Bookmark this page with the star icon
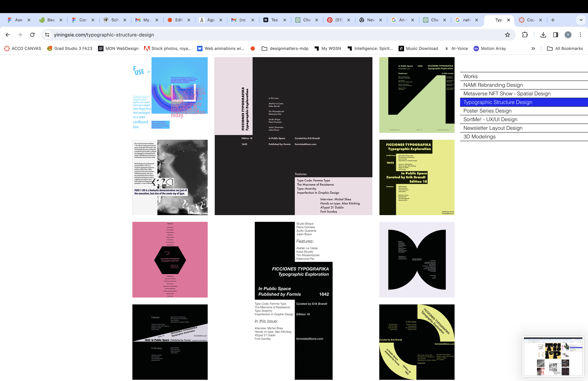 [508, 35]
